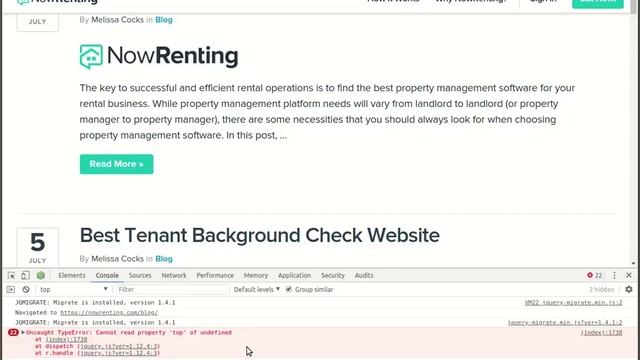Screen dimensions: 640x360
Task: Show the console sidebar icon
Action: 11,289
